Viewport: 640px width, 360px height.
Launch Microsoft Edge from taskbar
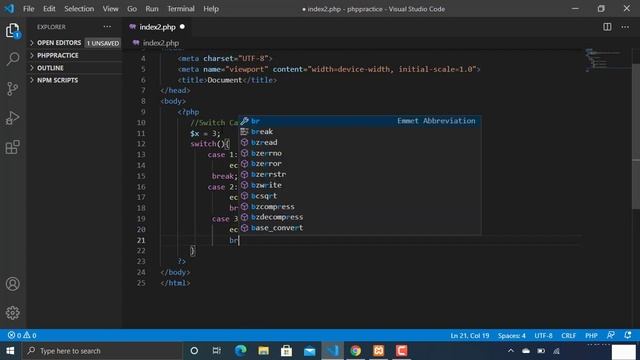240,351
